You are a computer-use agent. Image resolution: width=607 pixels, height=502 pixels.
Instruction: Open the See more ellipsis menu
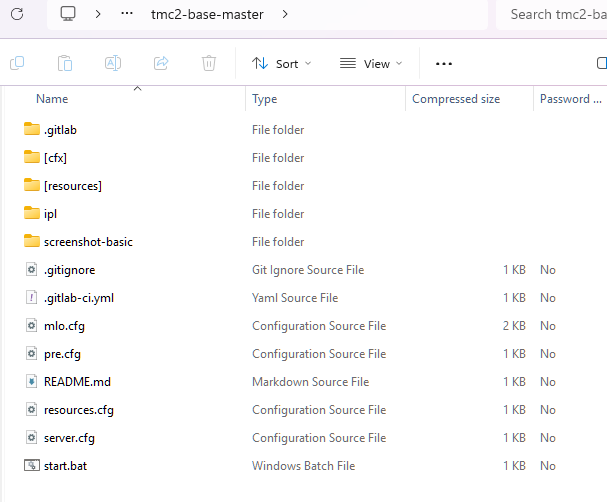point(444,63)
